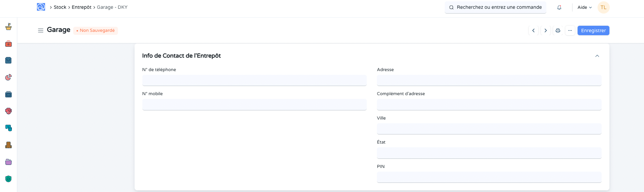The height and width of the screenshot is (192, 644).
Task: Collapse the Info de Contact de l'Entrepôt section
Action: coord(597,56)
